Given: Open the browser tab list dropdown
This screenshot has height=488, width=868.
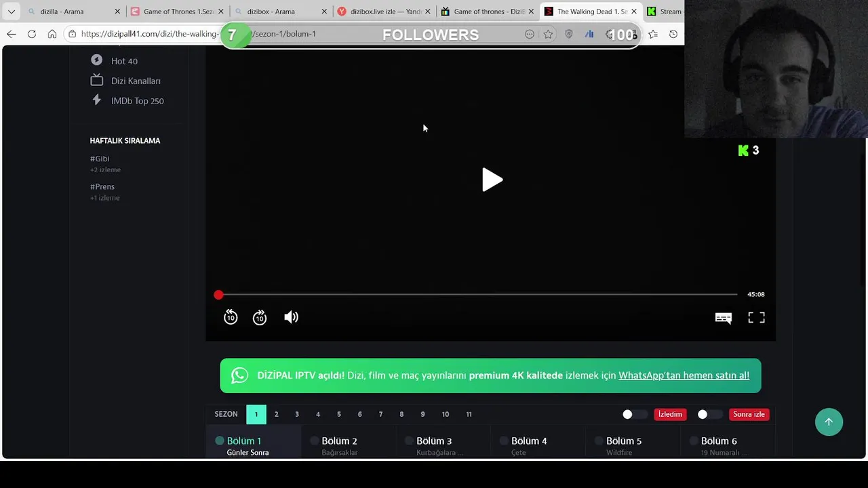Looking at the screenshot, I should tap(11, 12).
